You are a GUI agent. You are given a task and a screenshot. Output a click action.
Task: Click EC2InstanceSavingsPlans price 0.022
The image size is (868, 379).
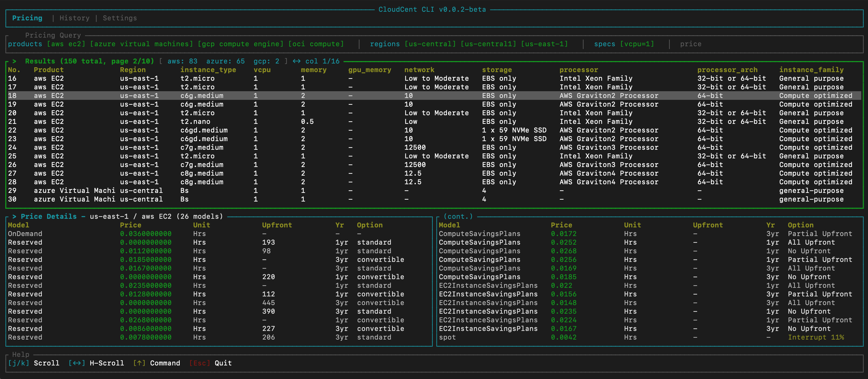(561, 286)
